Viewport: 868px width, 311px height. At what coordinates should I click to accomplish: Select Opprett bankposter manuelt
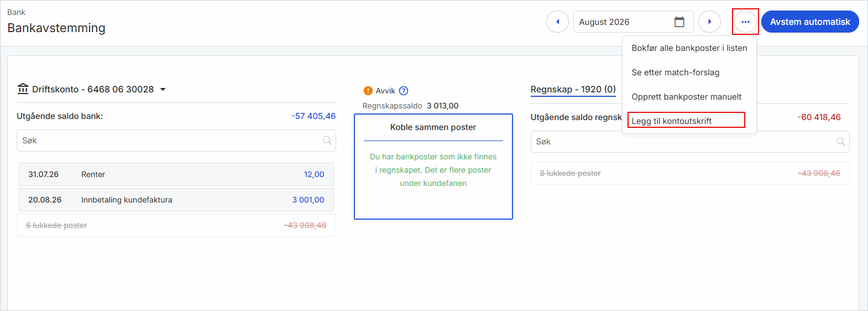689,97
